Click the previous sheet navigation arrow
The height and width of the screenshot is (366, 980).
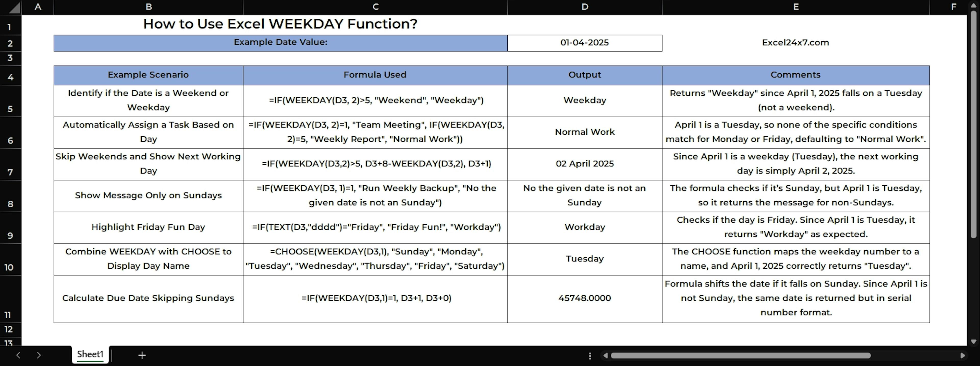point(18,355)
